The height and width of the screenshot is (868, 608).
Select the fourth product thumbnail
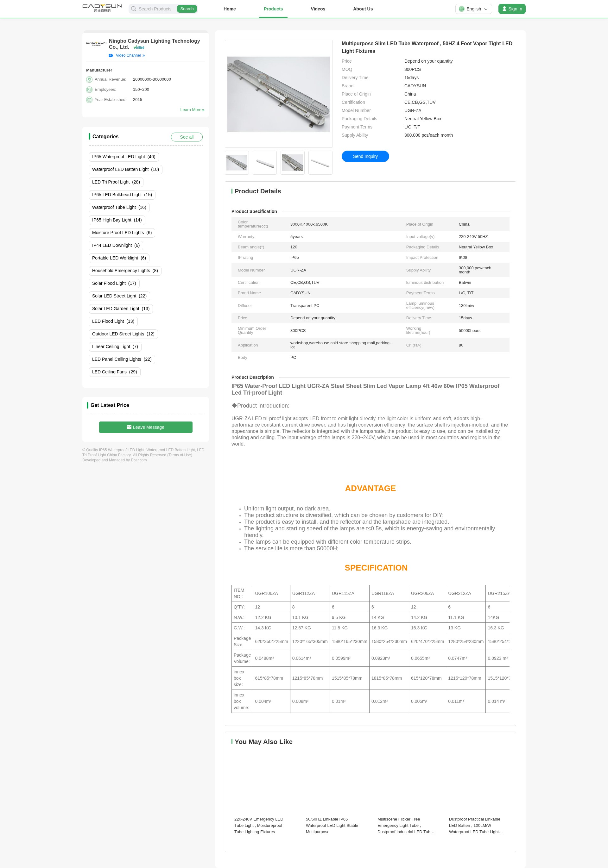click(x=320, y=163)
